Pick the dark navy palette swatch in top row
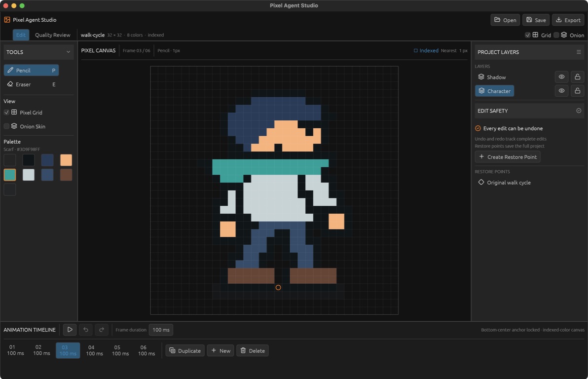 (x=47, y=160)
